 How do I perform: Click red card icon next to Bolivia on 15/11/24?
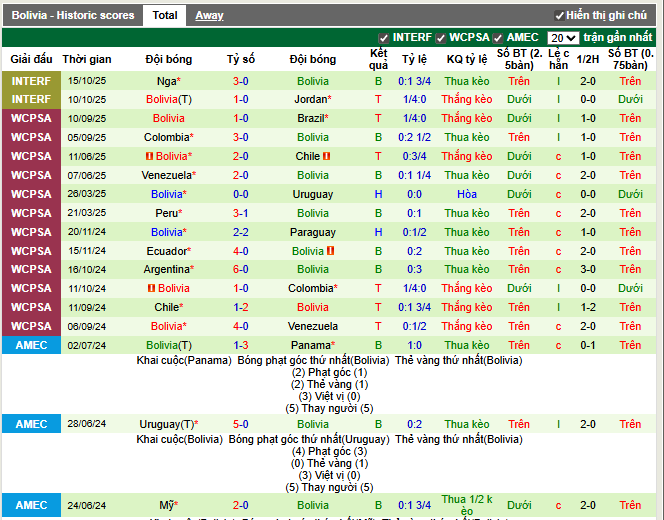tap(330, 251)
